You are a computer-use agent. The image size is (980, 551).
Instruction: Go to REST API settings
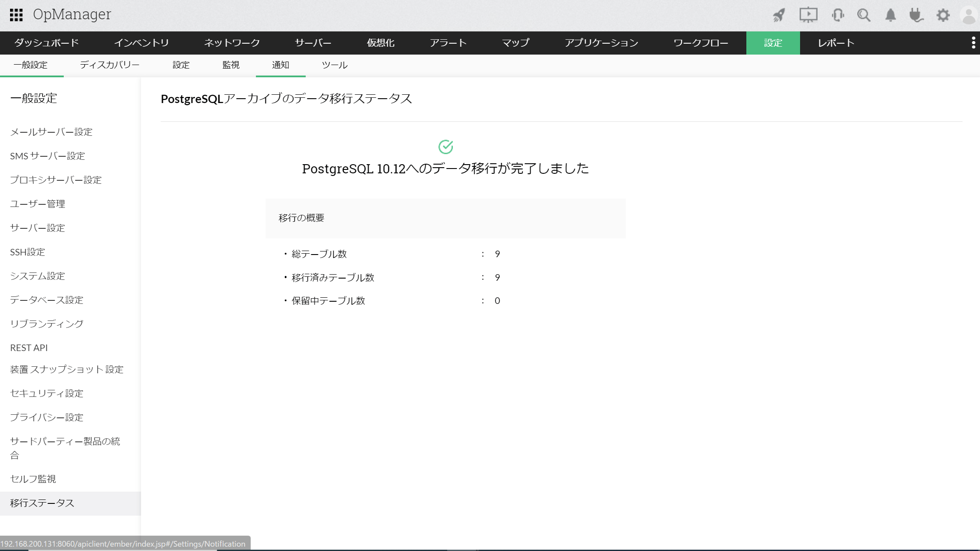(x=29, y=348)
